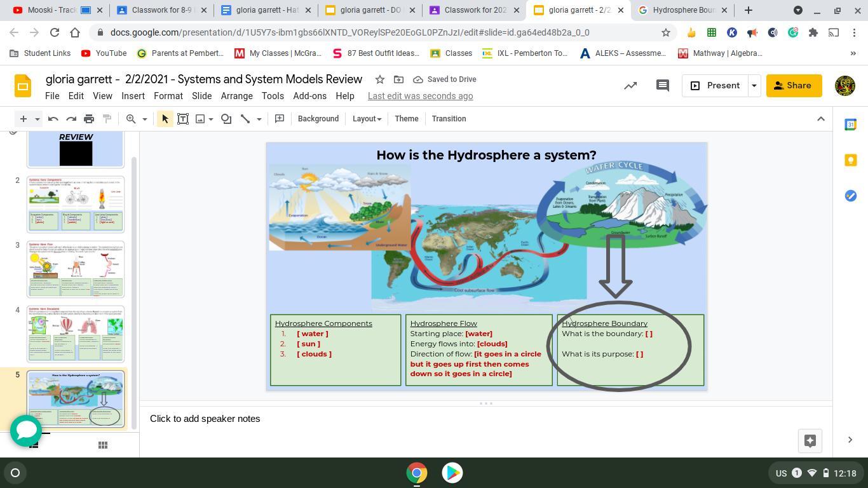Click the Undo arrow icon
This screenshot has width=868, height=488.
tap(53, 119)
